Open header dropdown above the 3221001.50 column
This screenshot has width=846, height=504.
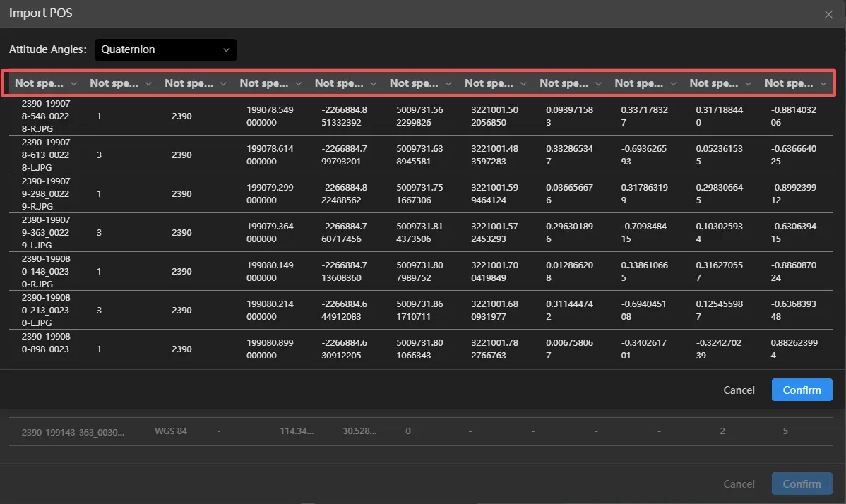(495, 83)
